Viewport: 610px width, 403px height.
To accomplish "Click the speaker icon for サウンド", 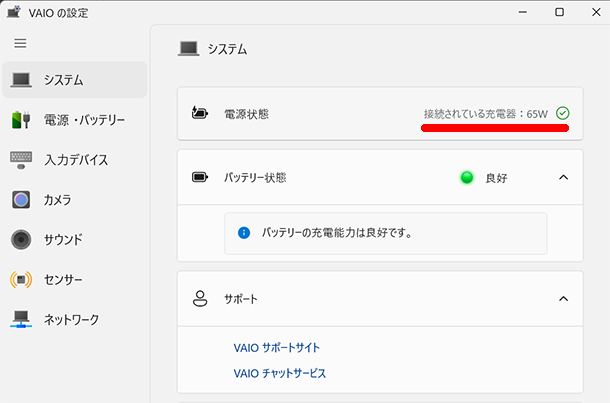I will [21, 239].
